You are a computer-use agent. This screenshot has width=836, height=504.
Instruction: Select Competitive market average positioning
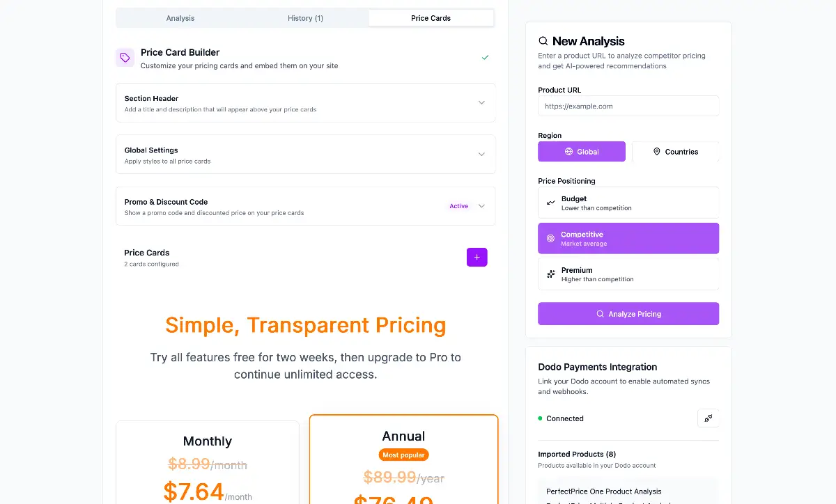pos(628,238)
